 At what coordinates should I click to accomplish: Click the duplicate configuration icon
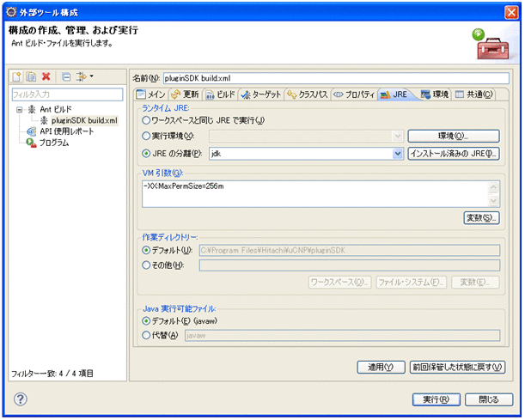31,77
